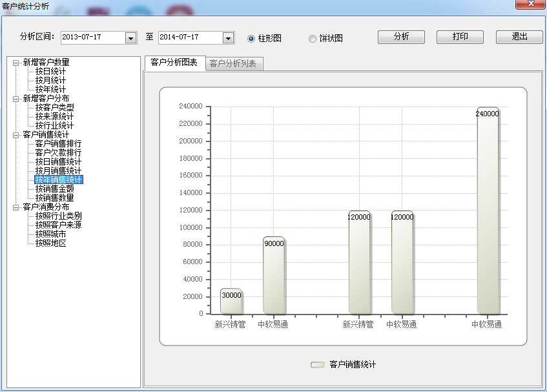Select 按行业统计 in the tree
Screen dimensions: 547x392
54,125
